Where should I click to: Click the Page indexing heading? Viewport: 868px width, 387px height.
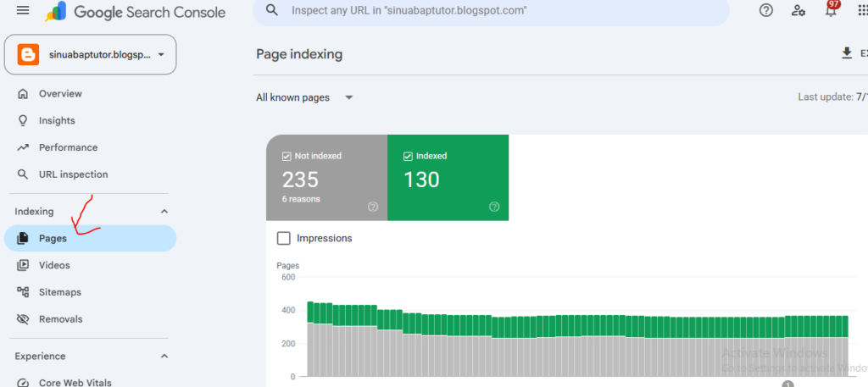(x=299, y=54)
